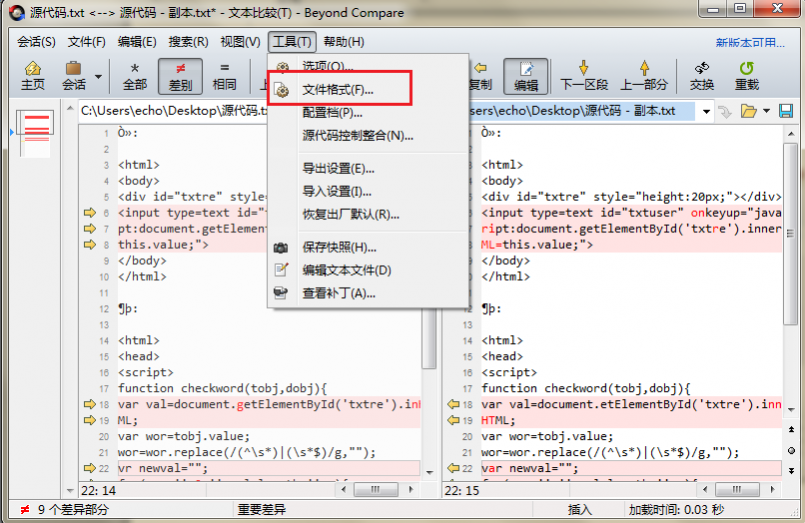The height and width of the screenshot is (523, 805).
Task: Select 导入设置(I) menu entry
Action: [368, 191]
